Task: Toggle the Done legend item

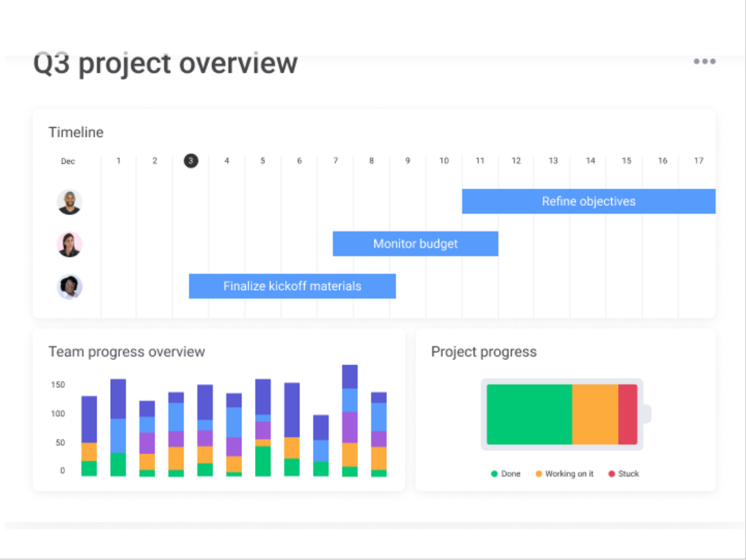Action: click(x=506, y=474)
